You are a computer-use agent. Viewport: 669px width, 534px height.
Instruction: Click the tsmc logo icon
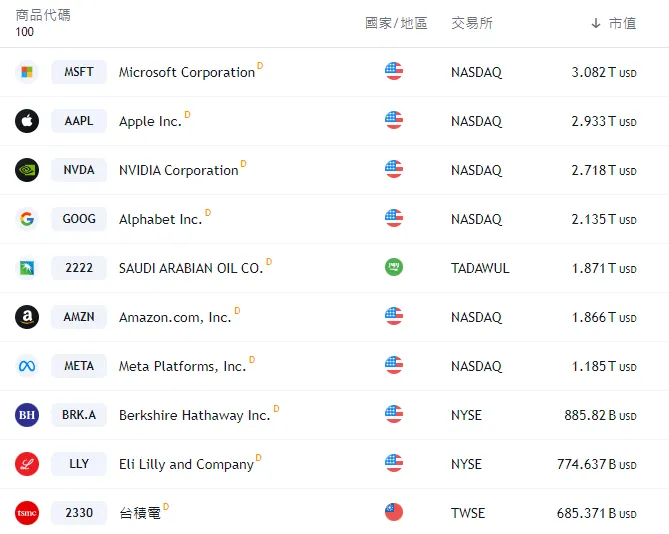(27, 513)
